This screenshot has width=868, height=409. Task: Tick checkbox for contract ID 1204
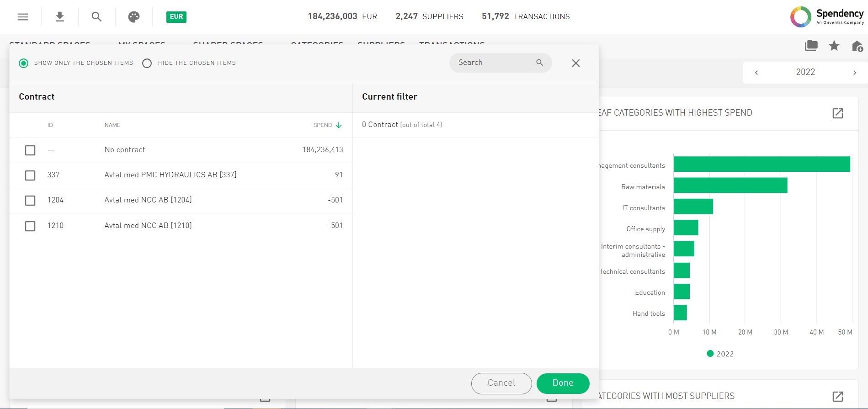pyautogui.click(x=30, y=201)
